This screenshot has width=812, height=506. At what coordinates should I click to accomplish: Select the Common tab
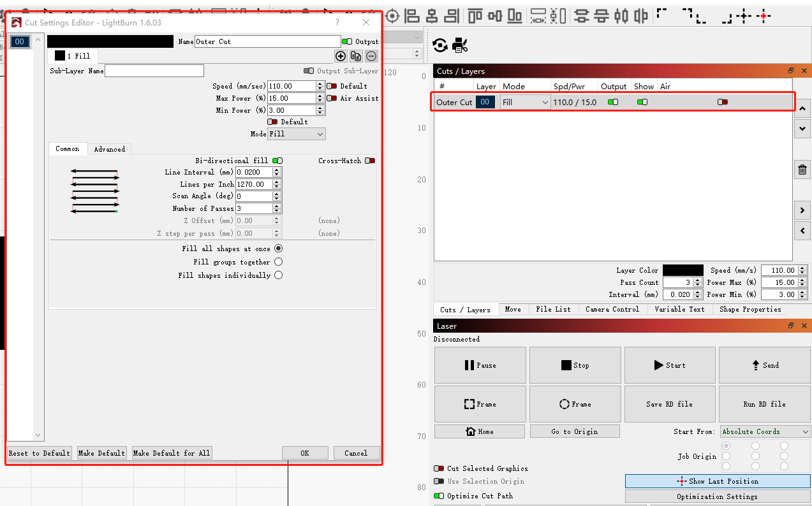68,148
